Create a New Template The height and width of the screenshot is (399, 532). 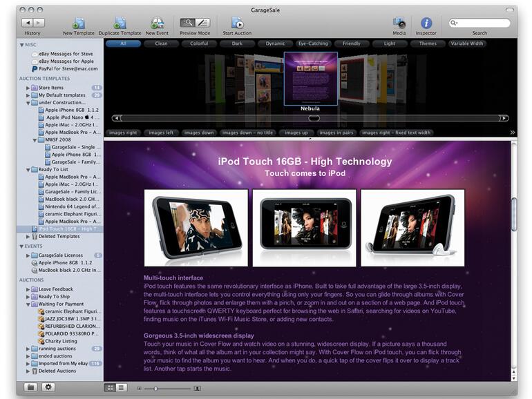(x=78, y=23)
